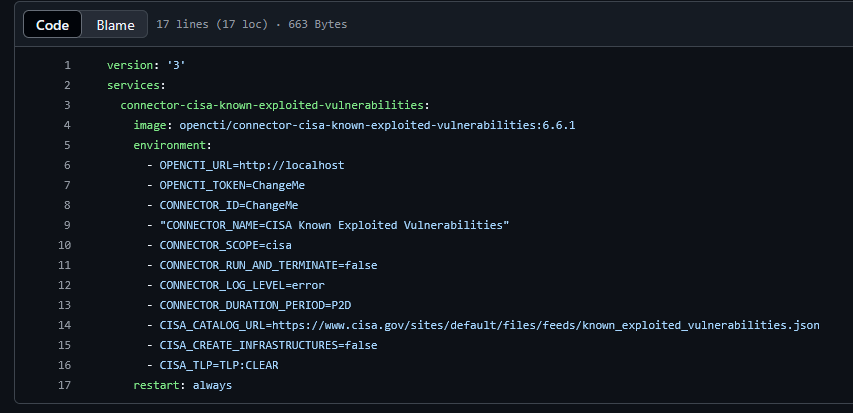
Task: Select line number 2
Action: tap(67, 85)
